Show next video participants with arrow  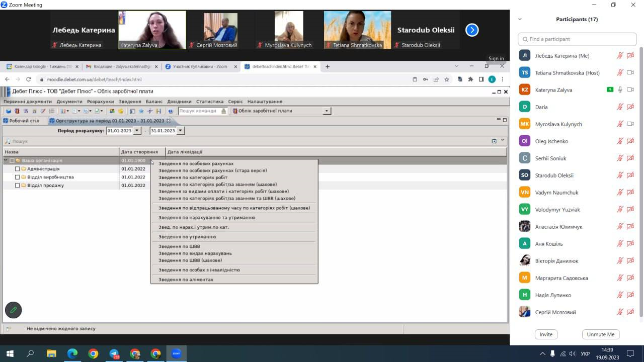(x=472, y=30)
